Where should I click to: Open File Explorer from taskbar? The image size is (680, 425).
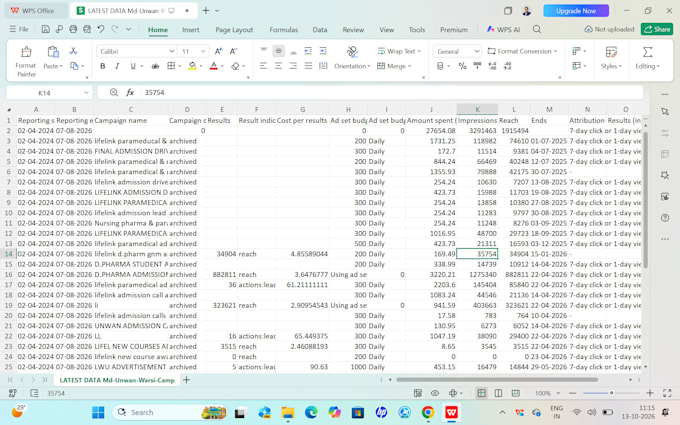click(x=288, y=412)
